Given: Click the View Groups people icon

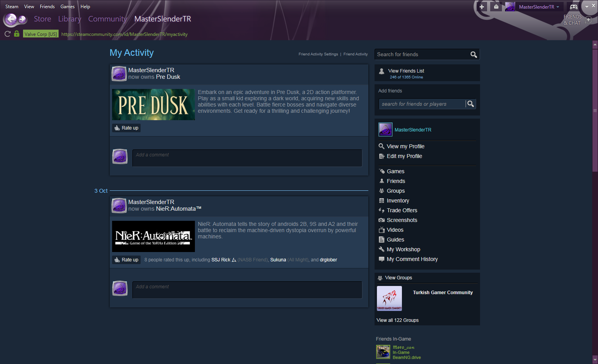Looking at the screenshot, I should 380,278.
